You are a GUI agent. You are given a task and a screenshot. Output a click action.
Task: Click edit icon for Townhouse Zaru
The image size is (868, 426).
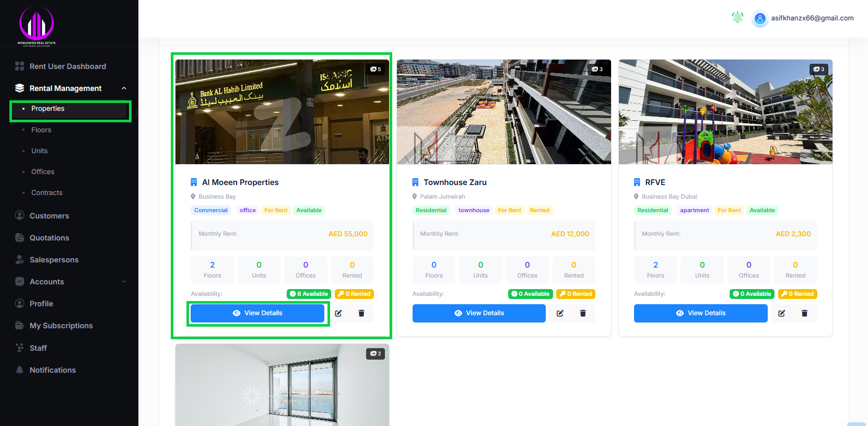pyautogui.click(x=560, y=313)
